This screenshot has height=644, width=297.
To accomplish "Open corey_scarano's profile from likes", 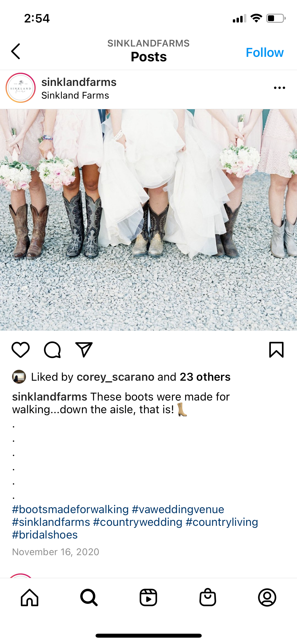I will pos(115,377).
